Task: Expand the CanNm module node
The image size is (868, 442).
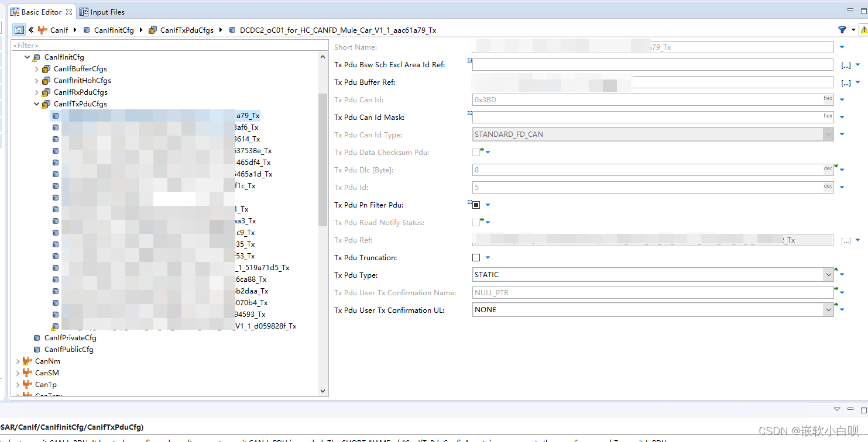Action: click(x=18, y=361)
